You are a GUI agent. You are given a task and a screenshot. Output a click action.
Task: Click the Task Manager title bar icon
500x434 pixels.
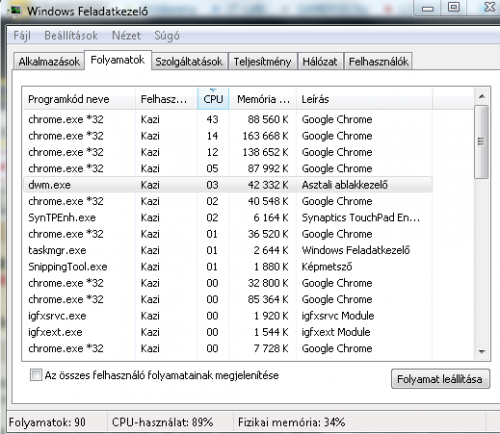click(x=15, y=10)
